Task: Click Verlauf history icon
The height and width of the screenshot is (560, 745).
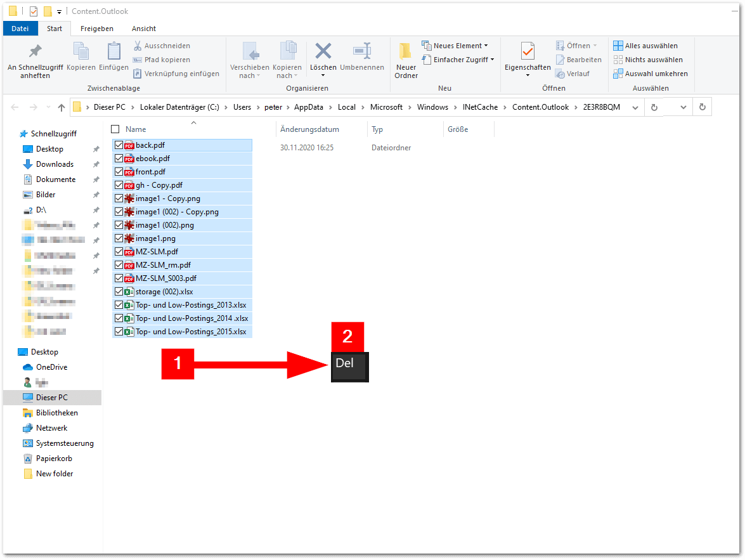Action: coord(560,74)
